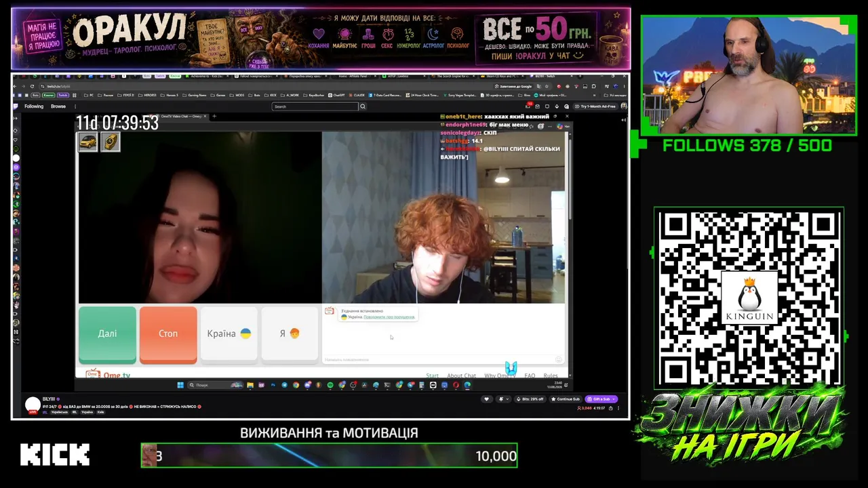Click the Оракул advertisement banner
The width and height of the screenshot is (868, 488).
(x=321, y=38)
